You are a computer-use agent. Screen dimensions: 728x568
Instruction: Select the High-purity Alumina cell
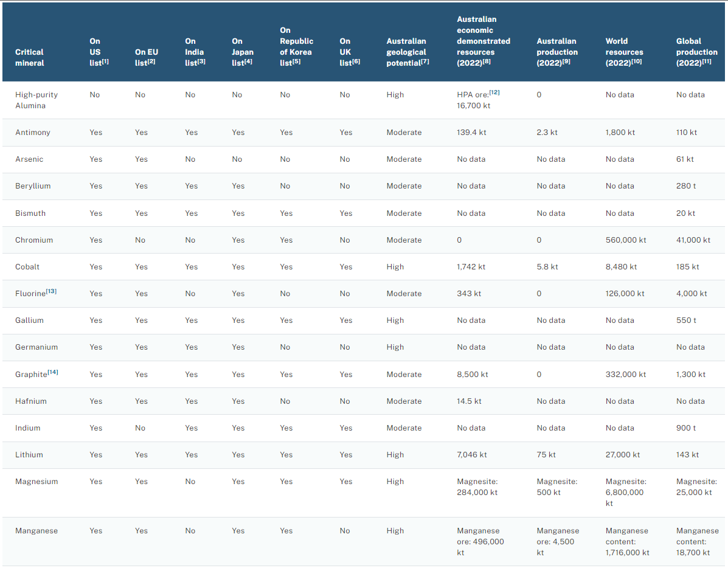coord(36,100)
